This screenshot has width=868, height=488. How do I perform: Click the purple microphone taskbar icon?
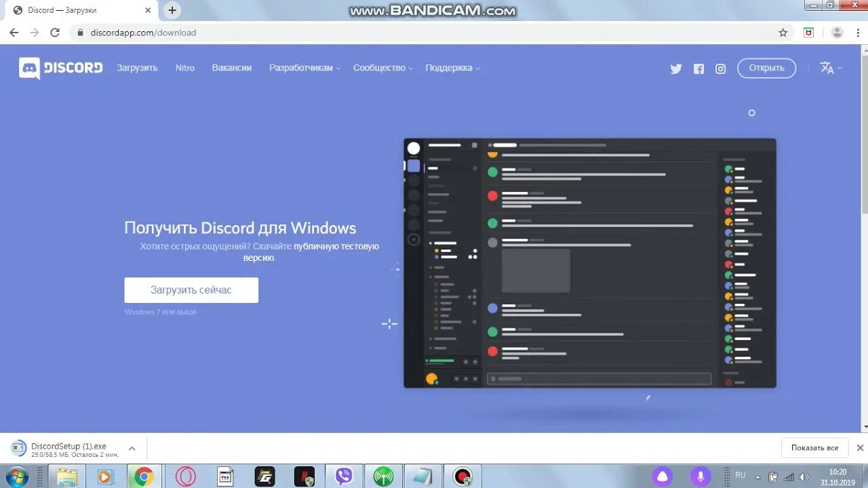point(701,476)
